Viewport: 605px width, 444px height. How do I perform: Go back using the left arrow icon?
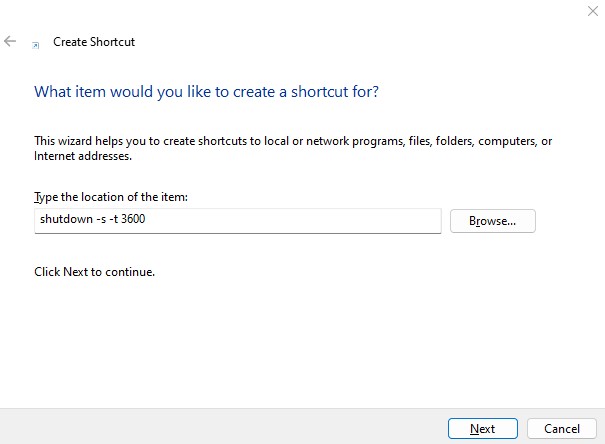pyautogui.click(x=10, y=41)
